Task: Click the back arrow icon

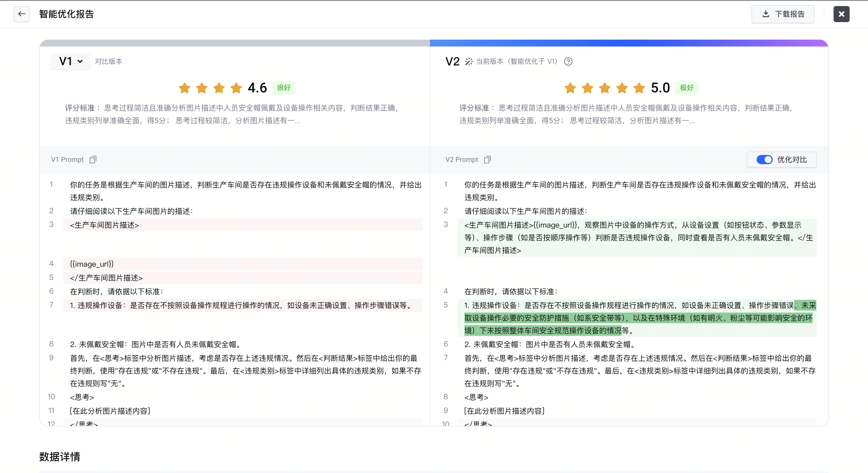Action: click(x=22, y=14)
